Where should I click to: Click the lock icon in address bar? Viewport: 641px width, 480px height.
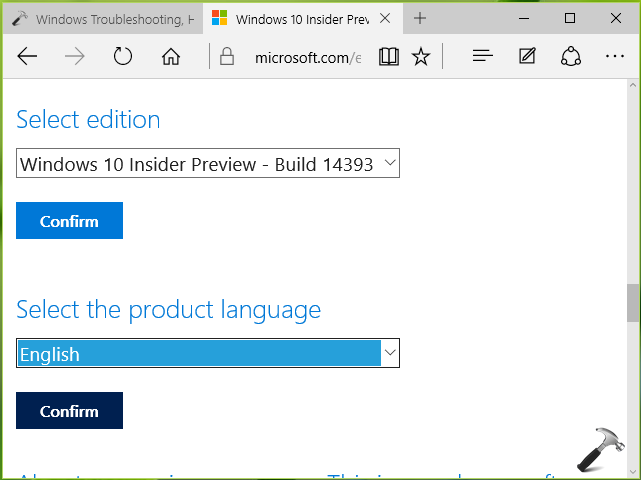click(x=227, y=56)
